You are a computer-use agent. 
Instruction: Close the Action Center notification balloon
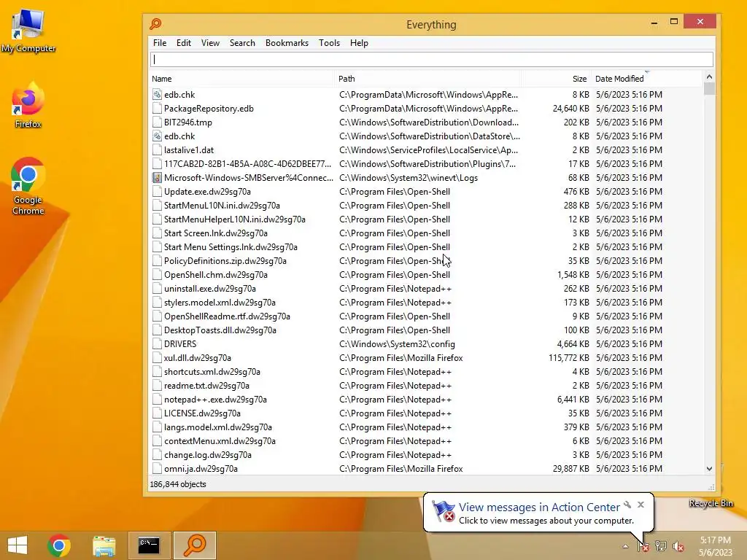coord(640,505)
